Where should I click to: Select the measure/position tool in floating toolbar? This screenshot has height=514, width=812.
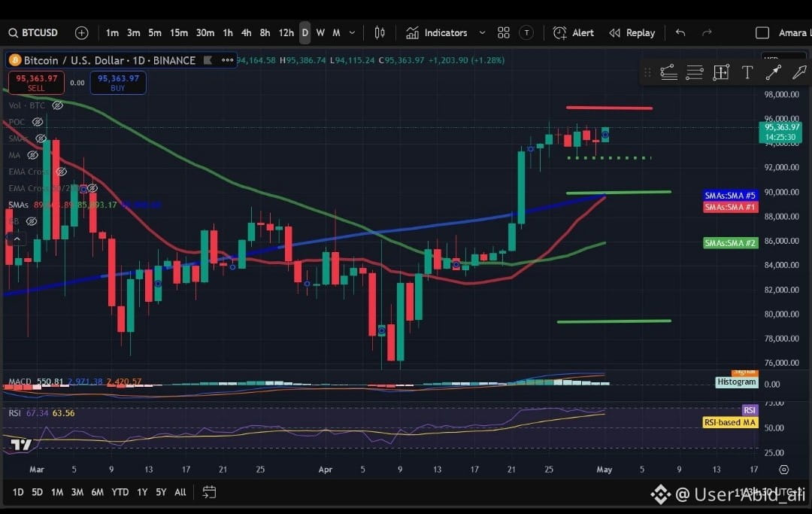[721, 72]
